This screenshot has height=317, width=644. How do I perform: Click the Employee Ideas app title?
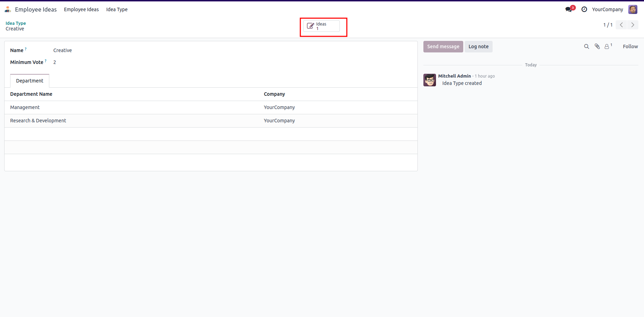pyautogui.click(x=36, y=9)
